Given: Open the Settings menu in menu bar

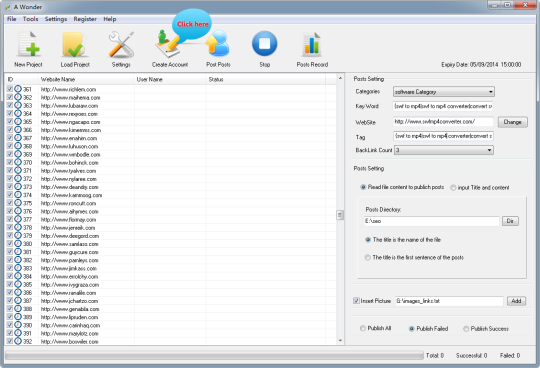Looking at the screenshot, I should 55,19.
